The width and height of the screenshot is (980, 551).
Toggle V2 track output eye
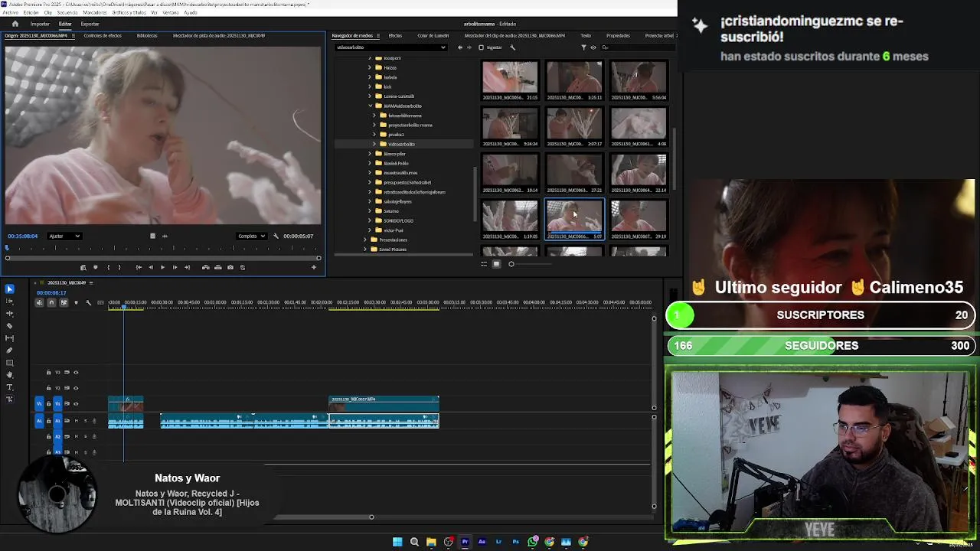click(x=76, y=388)
